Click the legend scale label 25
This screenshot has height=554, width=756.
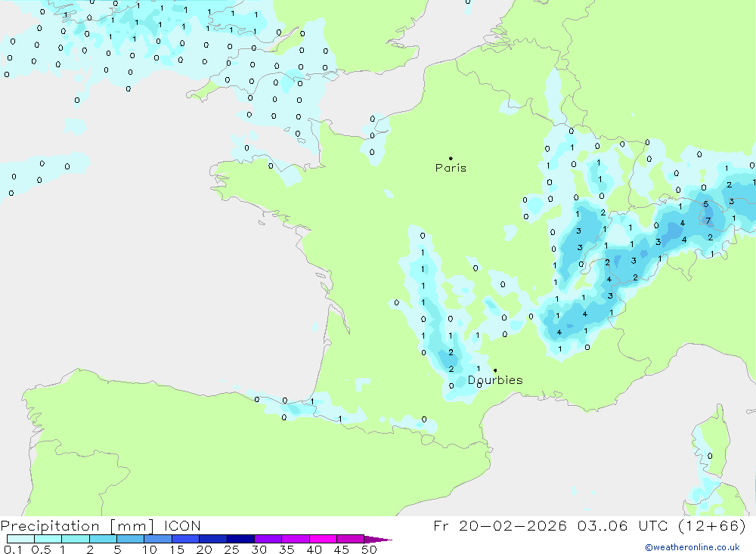tap(231, 549)
